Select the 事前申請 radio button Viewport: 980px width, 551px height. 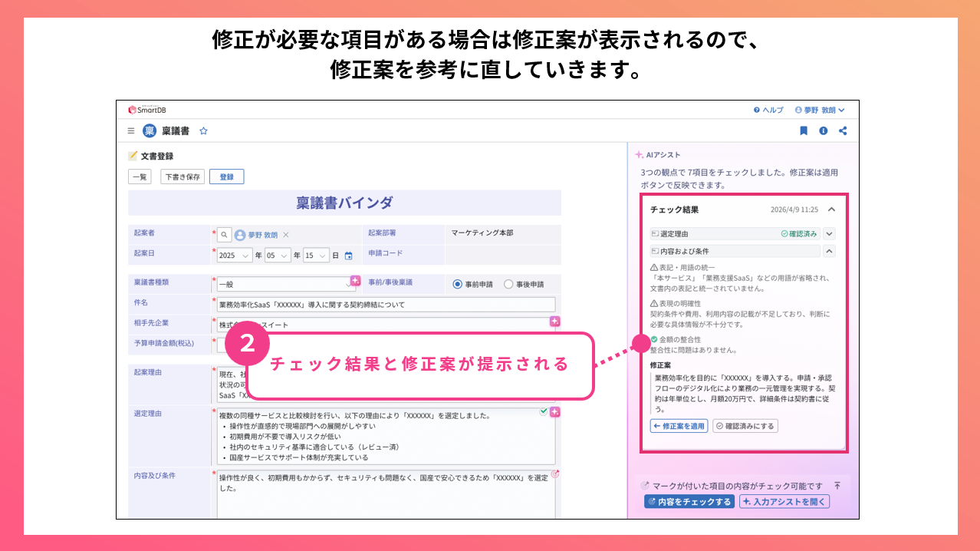[x=458, y=284]
